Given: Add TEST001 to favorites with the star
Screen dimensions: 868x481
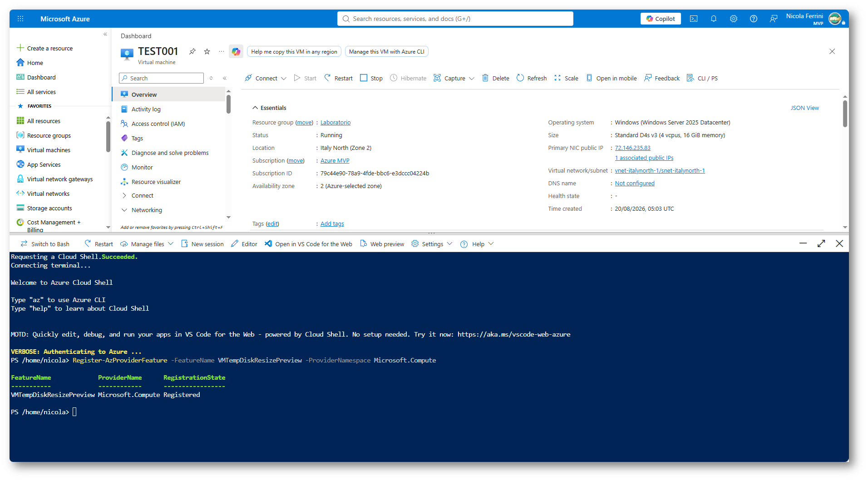Looking at the screenshot, I should [x=207, y=51].
